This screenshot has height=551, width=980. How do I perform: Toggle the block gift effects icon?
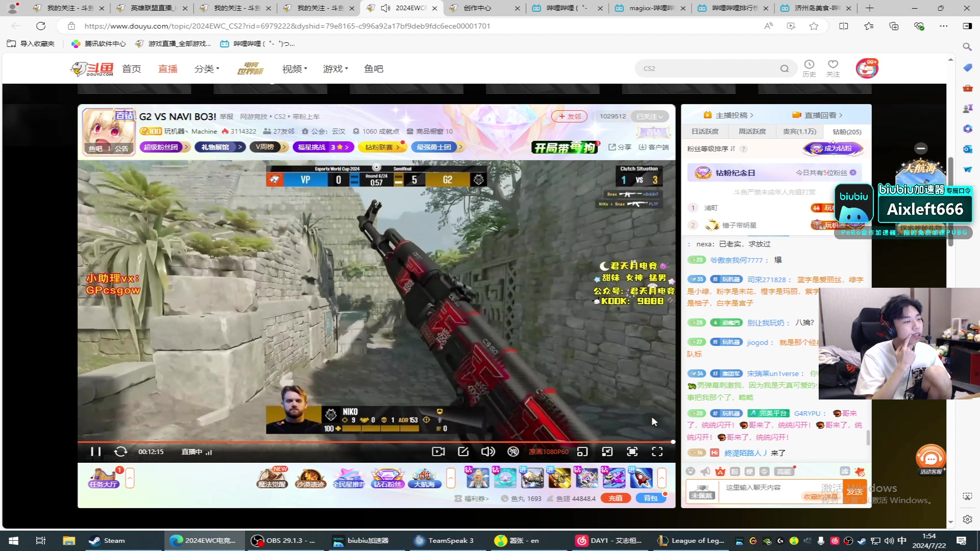tap(860, 471)
